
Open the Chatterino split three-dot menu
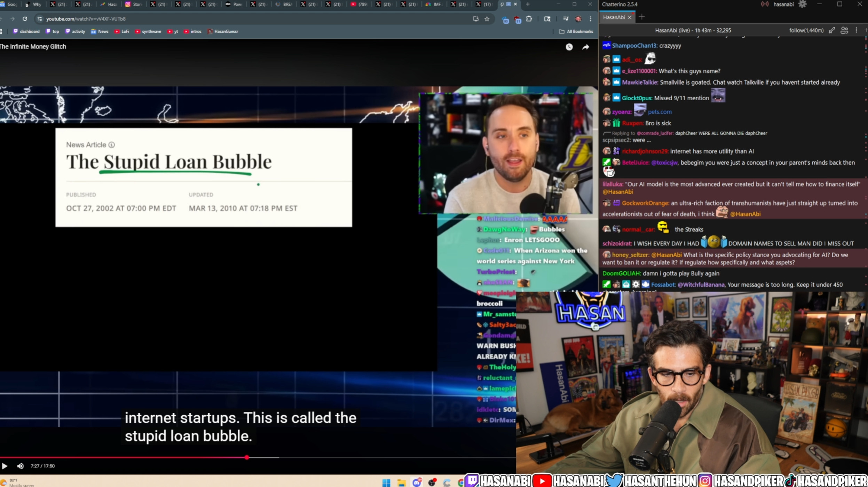point(857,30)
